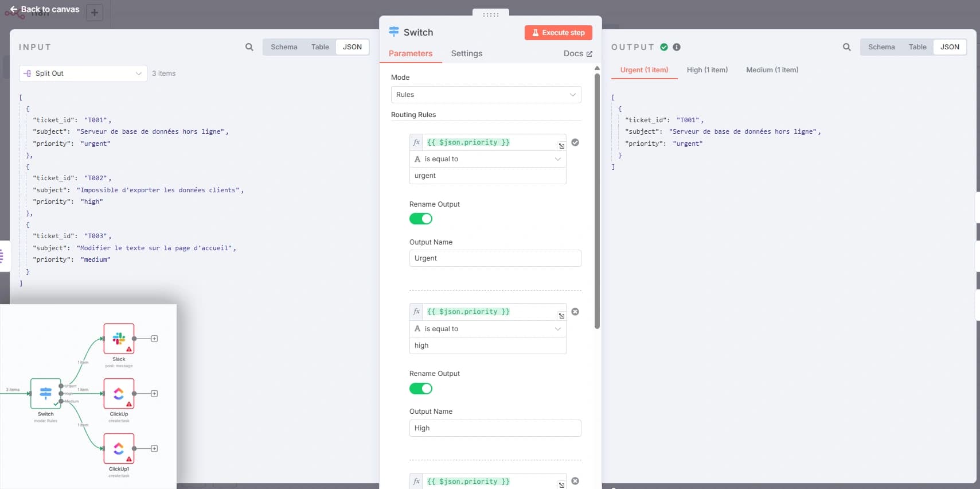This screenshot has height=489, width=980.
Task: Open the operator dropdown for the urgent rule
Action: coord(487,159)
